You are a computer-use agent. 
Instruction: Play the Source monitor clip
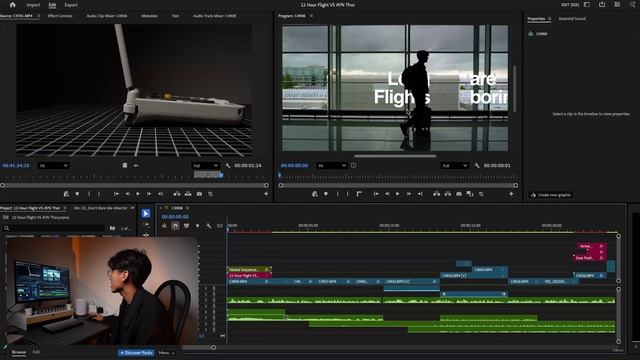138,194
